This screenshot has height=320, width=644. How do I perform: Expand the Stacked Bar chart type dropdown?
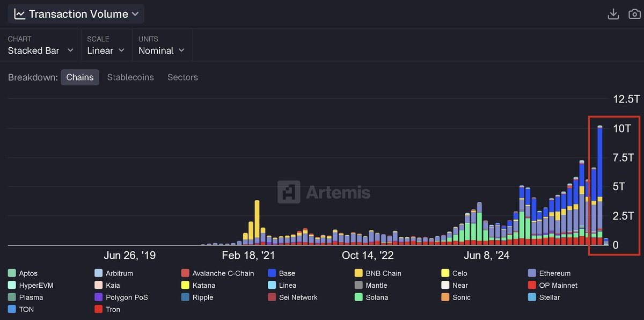pos(41,50)
